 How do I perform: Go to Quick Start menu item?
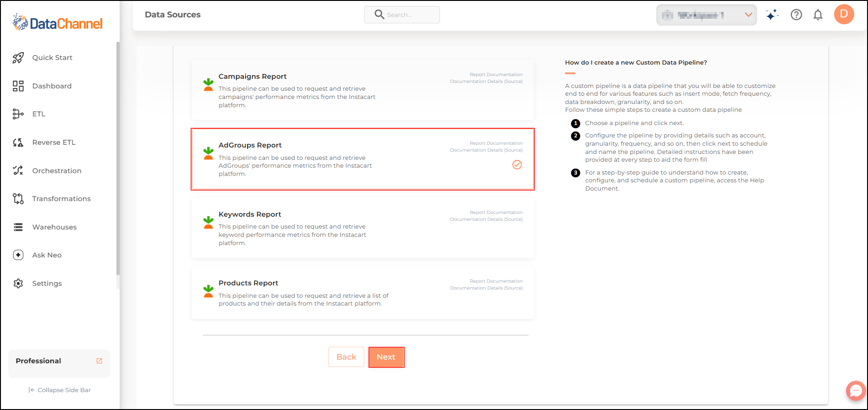click(52, 58)
